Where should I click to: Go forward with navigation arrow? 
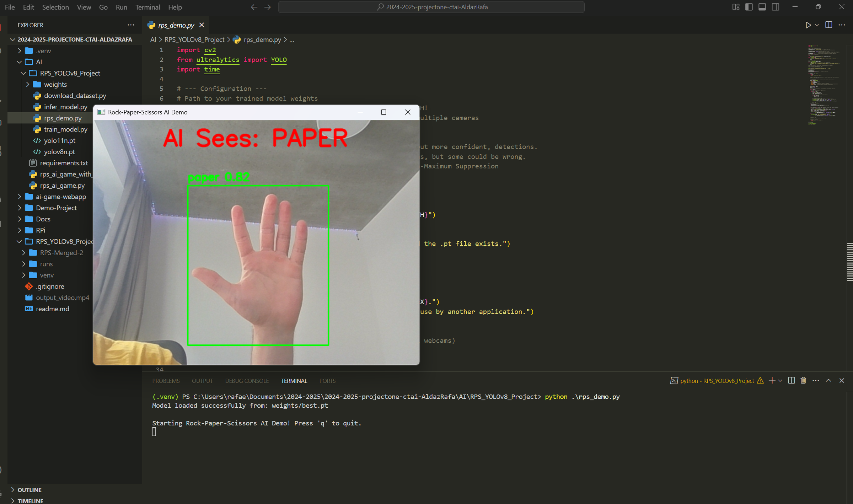pyautogui.click(x=267, y=7)
